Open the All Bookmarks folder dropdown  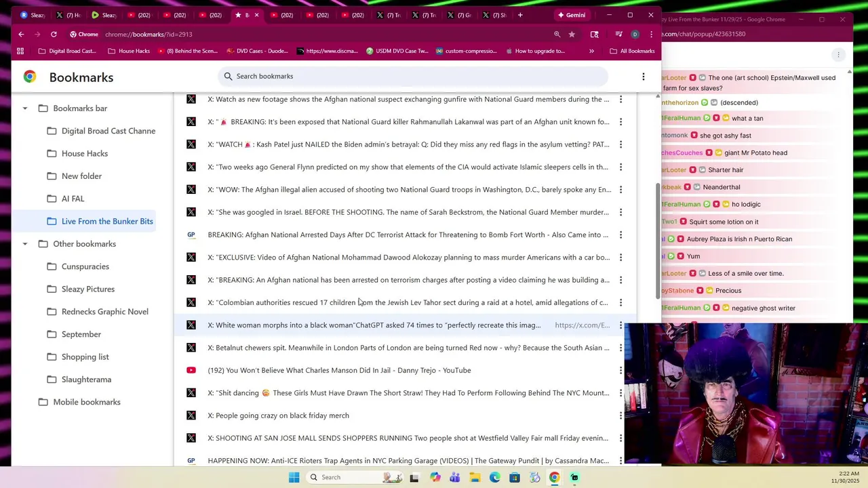pyautogui.click(x=632, y=51)
